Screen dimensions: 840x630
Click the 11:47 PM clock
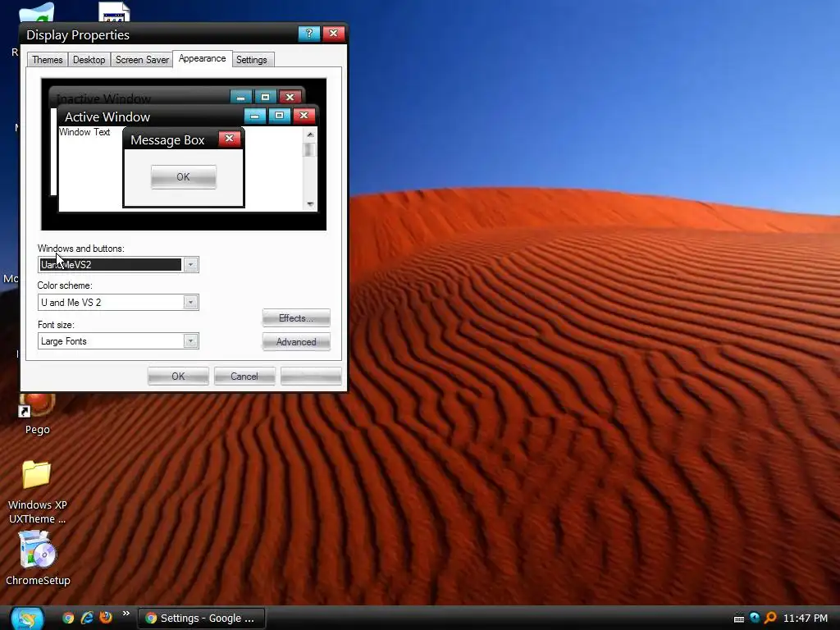806,619
